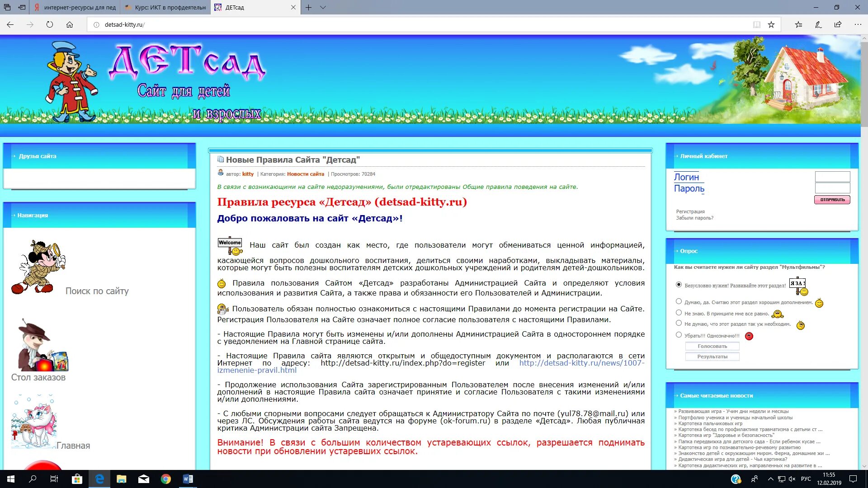Image resolution: width=868 pixels, height=488 pixels.
Task: Switch to Курс: ИКТ в профдеятельн tab
Action: click(165, 7)
